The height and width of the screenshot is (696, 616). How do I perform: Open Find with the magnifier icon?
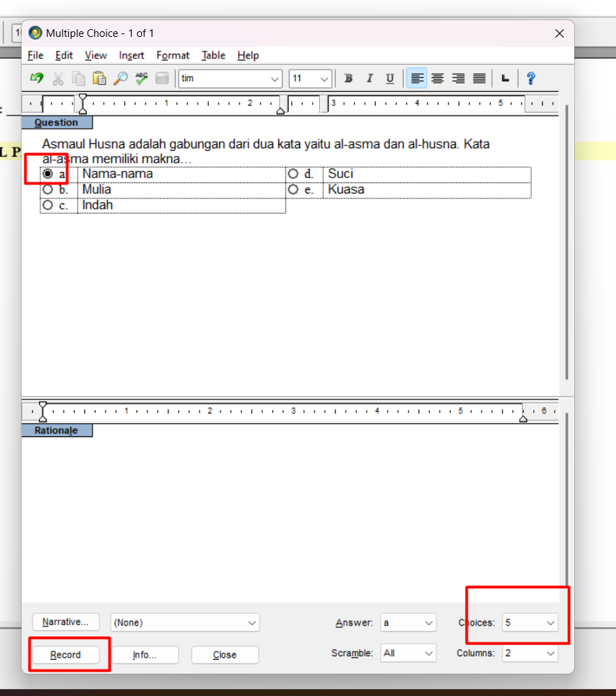click(120, 79)
